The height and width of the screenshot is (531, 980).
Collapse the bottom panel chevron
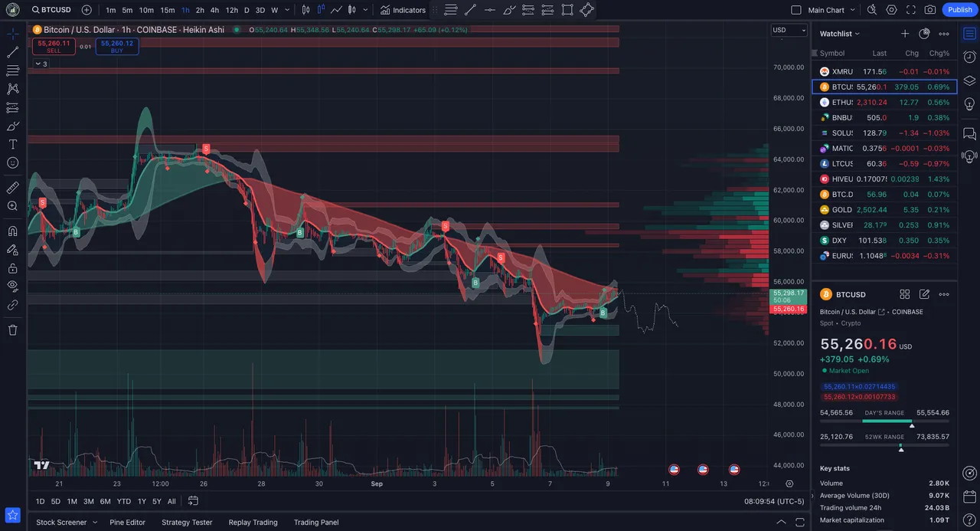coord(781,523)
